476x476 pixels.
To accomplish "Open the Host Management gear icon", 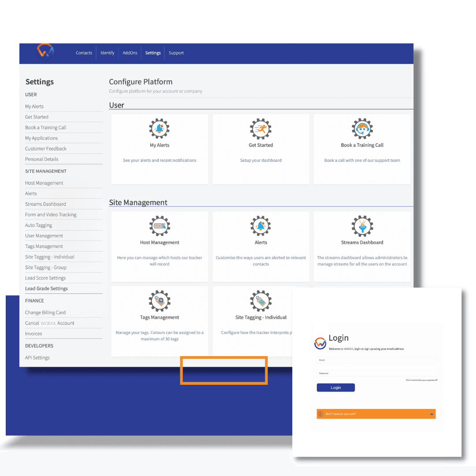I will [160, 226].
